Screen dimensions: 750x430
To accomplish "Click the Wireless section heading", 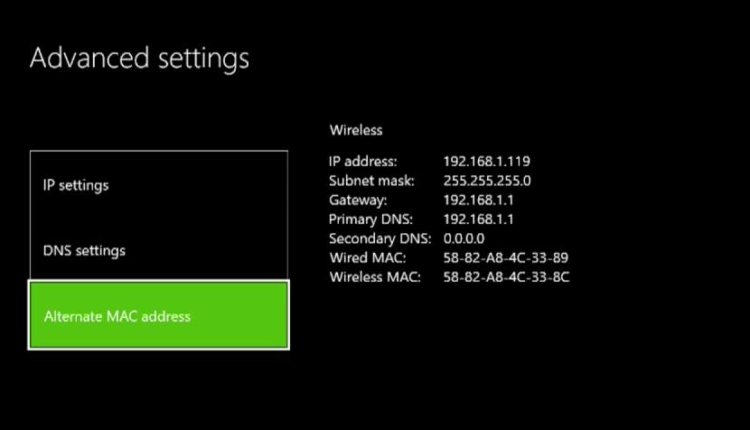I will coord(355,130).
